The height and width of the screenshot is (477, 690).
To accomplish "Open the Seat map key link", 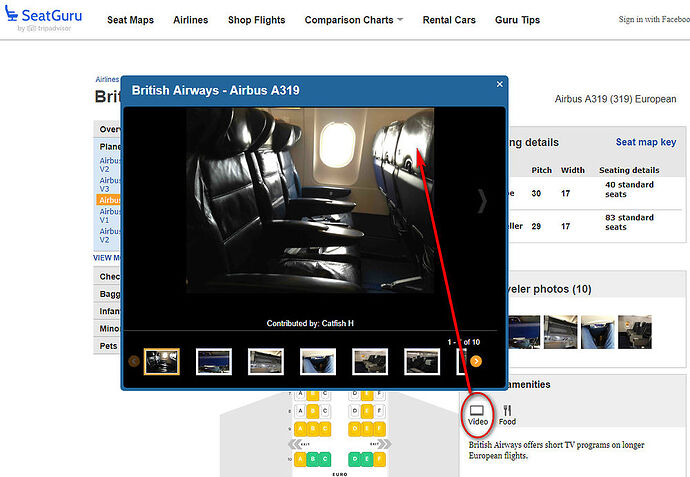I will click(x=646, y=142).
